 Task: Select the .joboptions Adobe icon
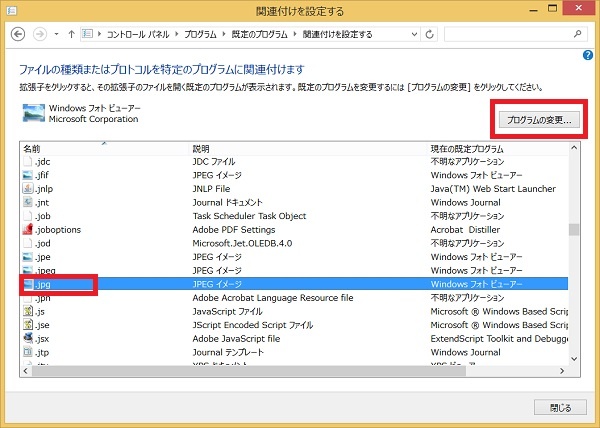point(28,229)
